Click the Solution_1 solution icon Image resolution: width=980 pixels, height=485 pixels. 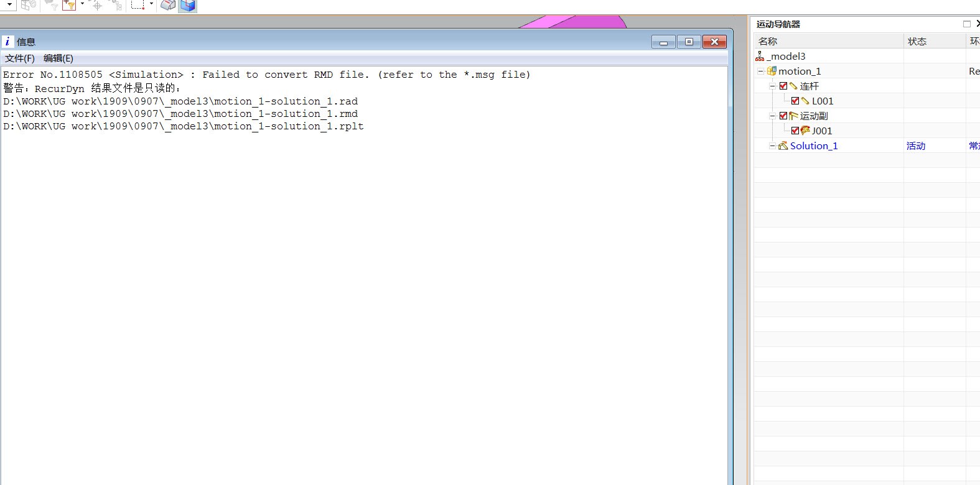(783, 146)
